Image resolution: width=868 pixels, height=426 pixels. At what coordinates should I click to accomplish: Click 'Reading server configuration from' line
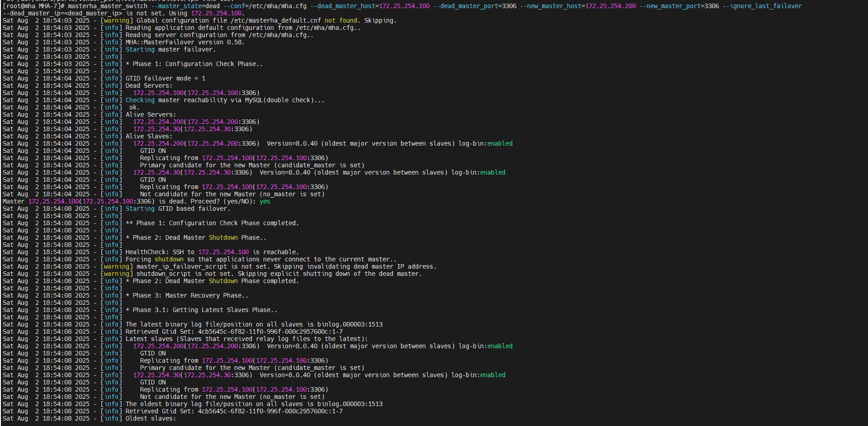[x=220, y=35]
